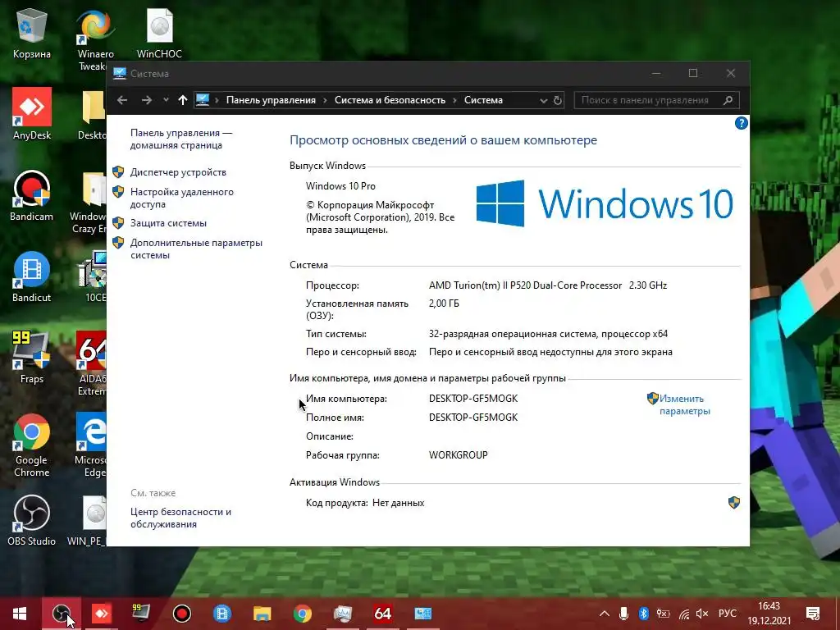Click the Bluetooth tray icon
Viewport: 840px width, 630px height.
[x=643, y=614]
